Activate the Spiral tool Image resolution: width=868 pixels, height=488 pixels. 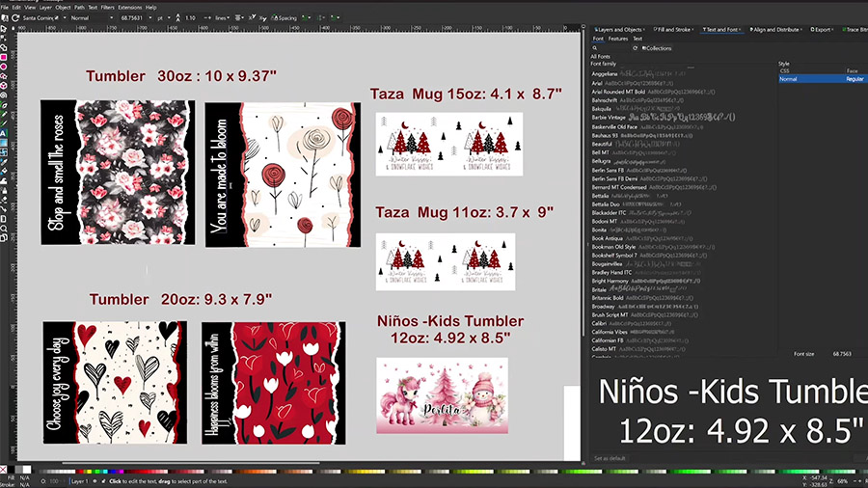click(x=4, y=95)
